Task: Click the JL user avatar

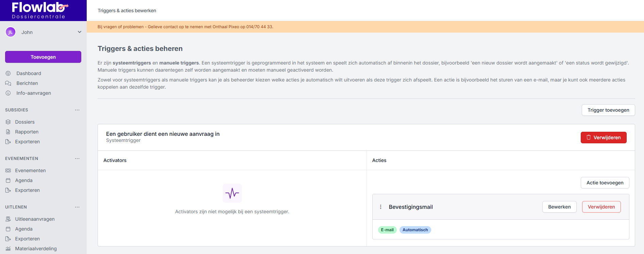Action: (x=11, y=32)
